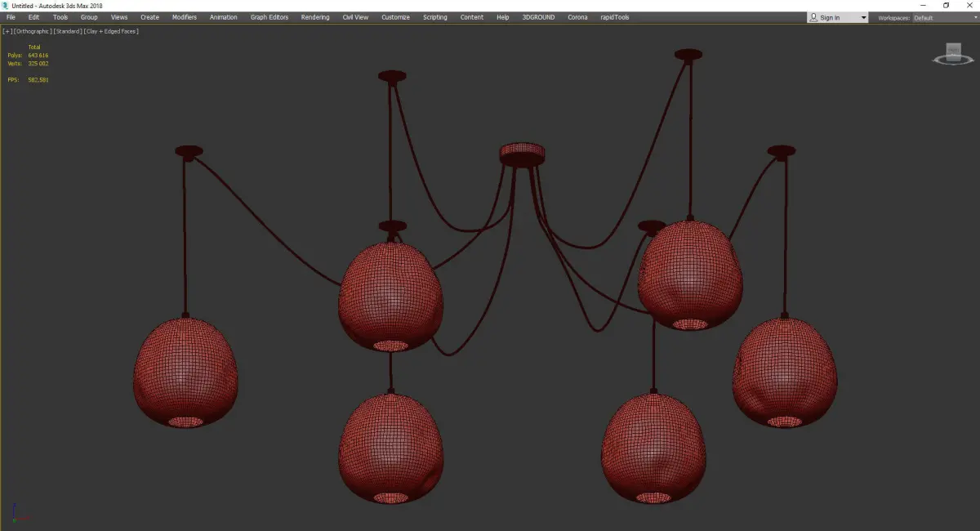Click the XYZ axis gizmo in viewport corner
The width and height of the screenshot is (980, 531).
(20, 514)
